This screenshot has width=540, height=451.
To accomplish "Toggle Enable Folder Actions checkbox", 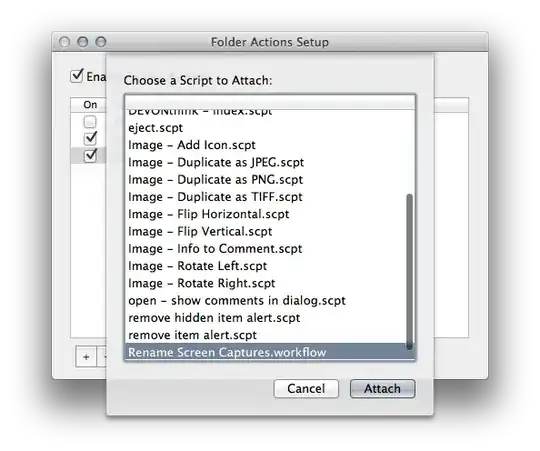I will [x=77, y=76].
